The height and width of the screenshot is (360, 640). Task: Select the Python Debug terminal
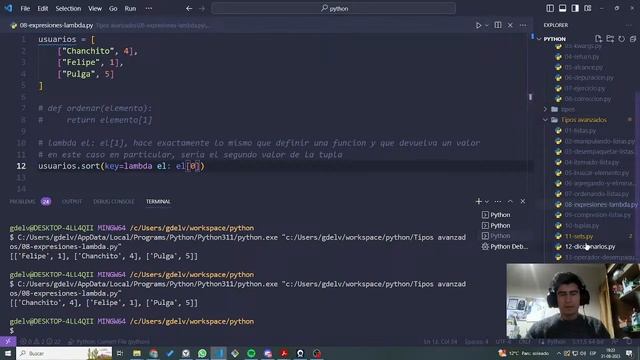point(504,247)
